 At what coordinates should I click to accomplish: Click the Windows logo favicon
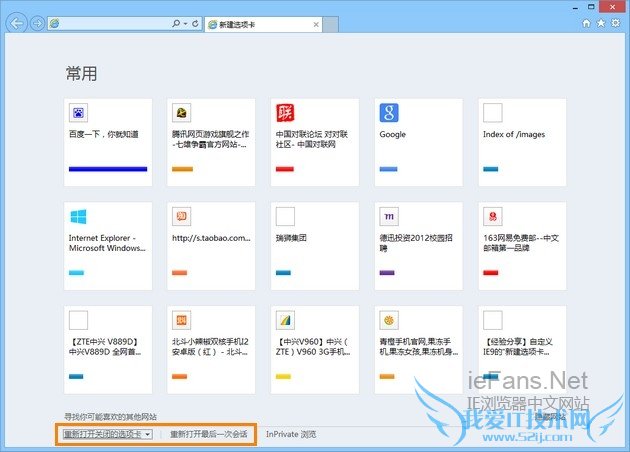[78, 217]
